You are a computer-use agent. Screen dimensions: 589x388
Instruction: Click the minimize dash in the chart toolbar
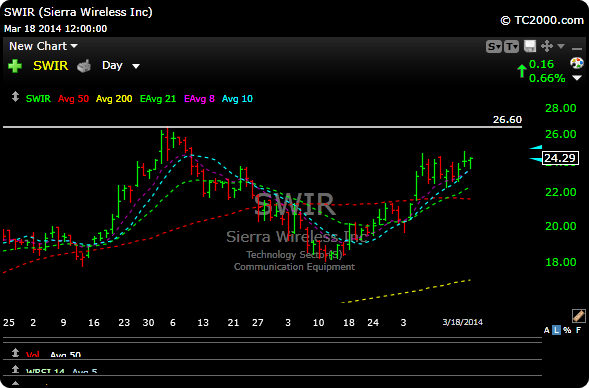[x=577, y=48]
